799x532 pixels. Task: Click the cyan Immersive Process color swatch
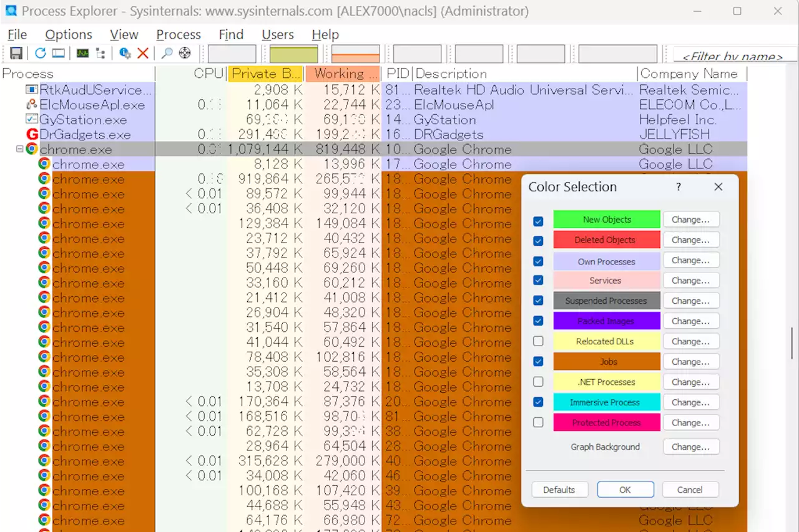click(x=607, y=402)
